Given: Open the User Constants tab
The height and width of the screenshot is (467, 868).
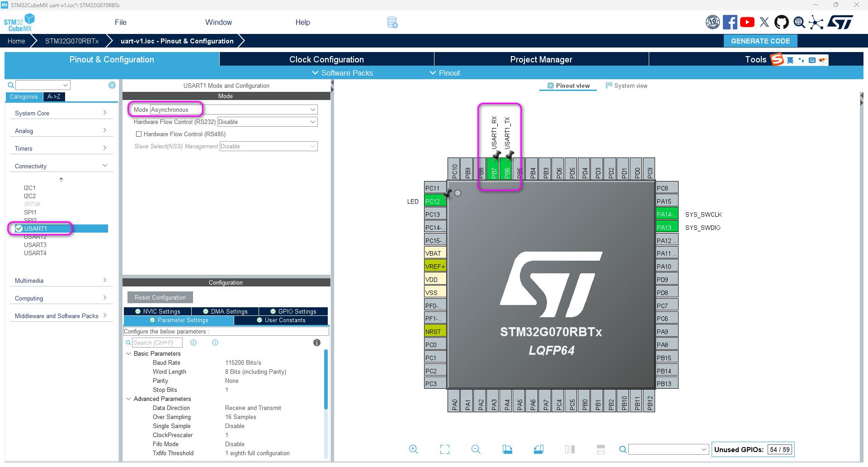Looking at the screenshot, I should [281, 320].
